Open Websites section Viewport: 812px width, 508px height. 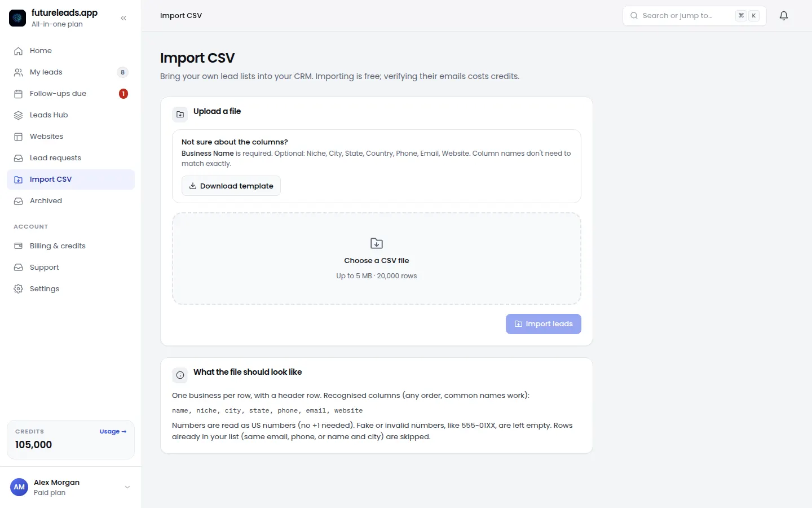tap(70, 137)
